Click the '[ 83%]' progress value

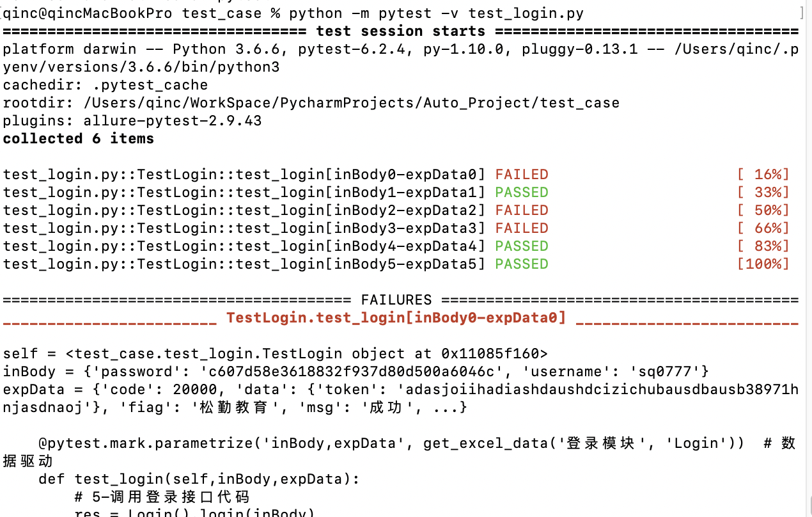pyautogui.click(x=763, y=246)
